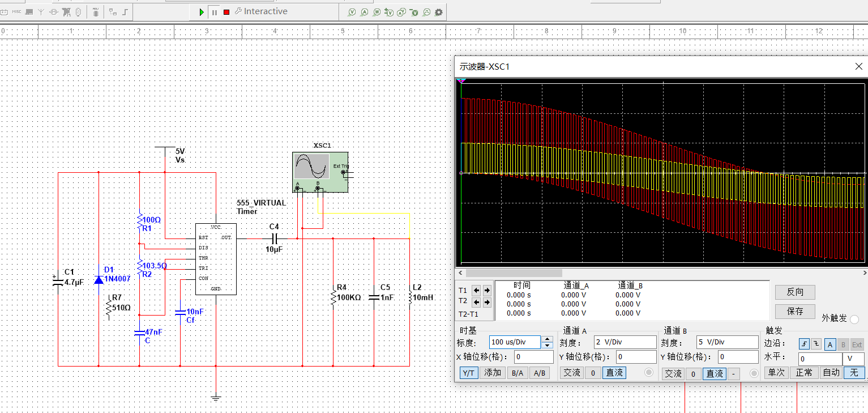
Task: Set channel B coupling to 0
Action: tap(694, 373)
